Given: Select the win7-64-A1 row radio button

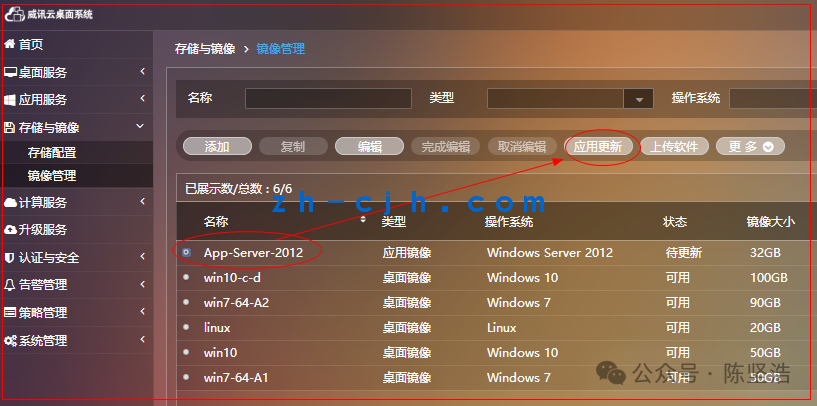Looking at the screenshot, I should point(187,377).
